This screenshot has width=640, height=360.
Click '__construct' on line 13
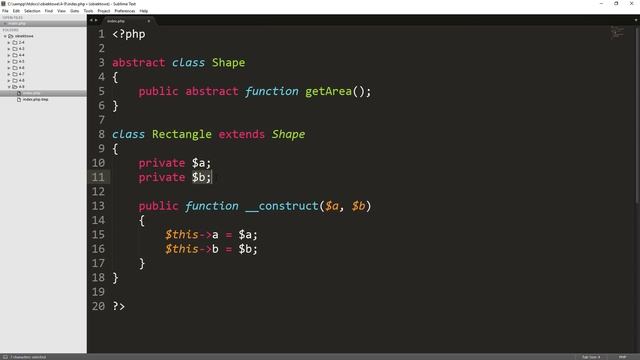[282, 206]
